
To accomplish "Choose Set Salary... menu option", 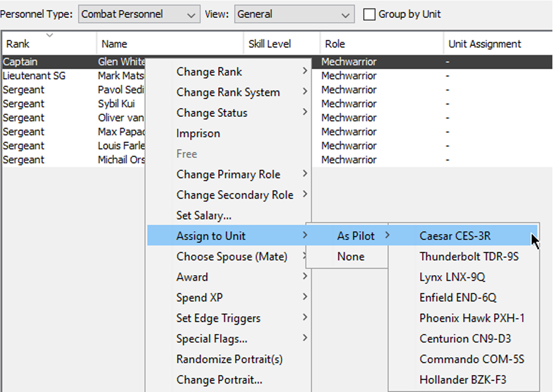I will click(x=204, y=216).
